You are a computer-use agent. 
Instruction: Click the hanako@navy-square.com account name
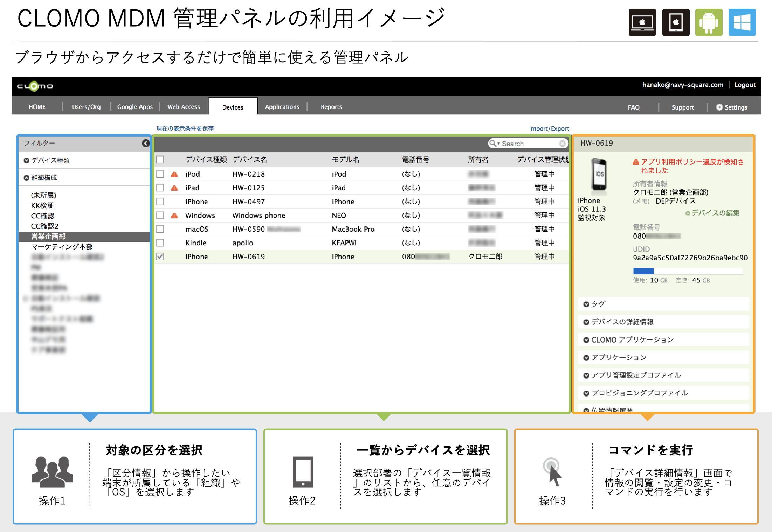683,85
